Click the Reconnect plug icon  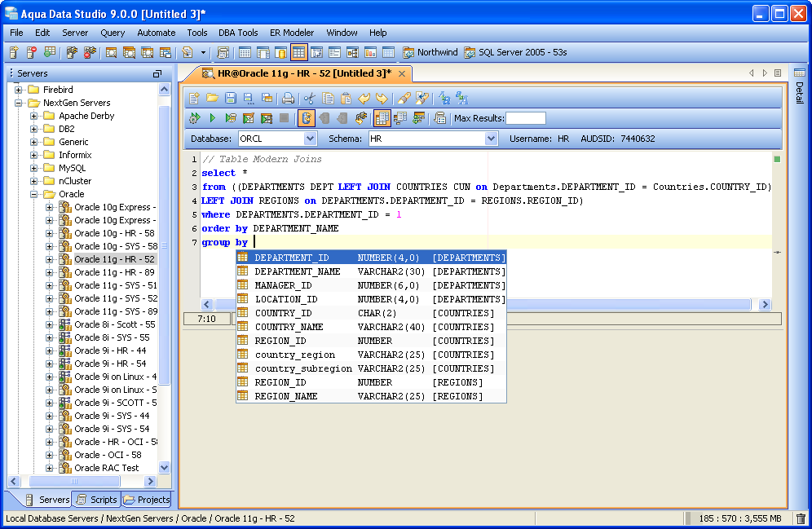point(361,118)
